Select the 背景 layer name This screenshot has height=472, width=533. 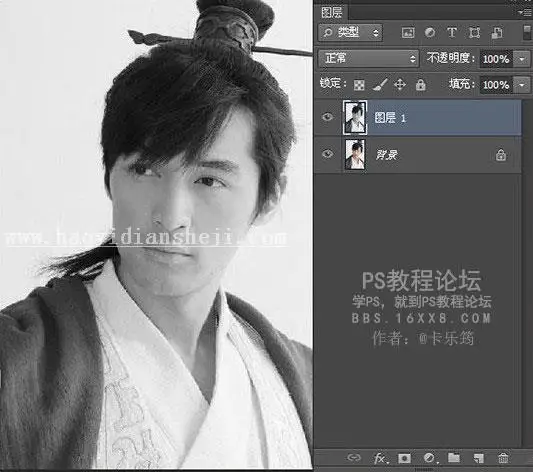click(x=387, y=155)
